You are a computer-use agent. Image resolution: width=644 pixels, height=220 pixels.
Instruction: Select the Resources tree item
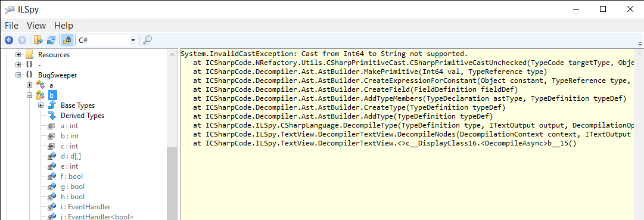click(x=54, y=55)
